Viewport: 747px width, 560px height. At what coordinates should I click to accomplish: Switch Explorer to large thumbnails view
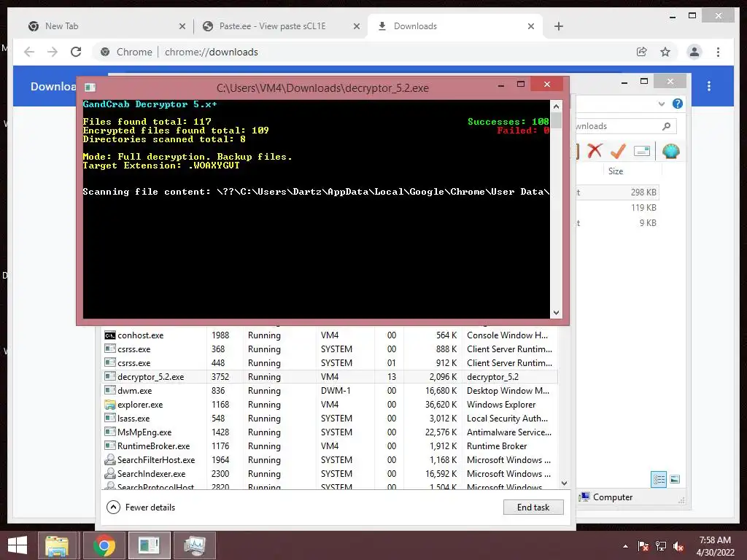[x=675, y=479]
